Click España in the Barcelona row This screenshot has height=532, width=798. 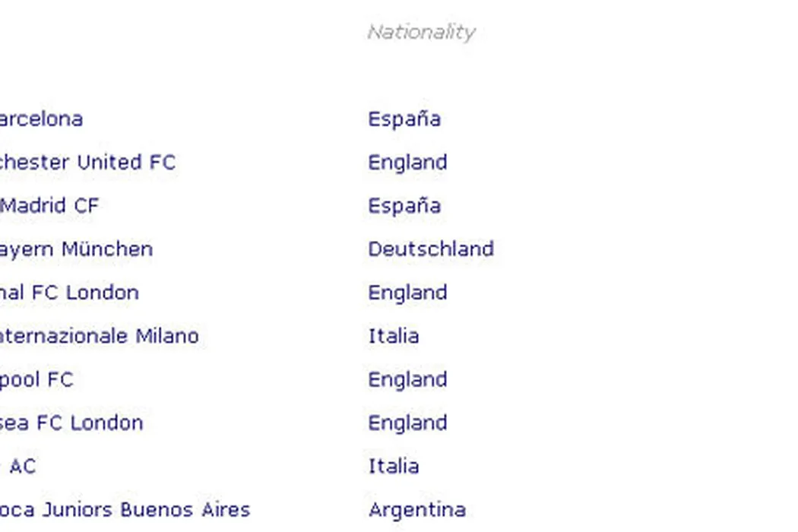pos(404,119)
